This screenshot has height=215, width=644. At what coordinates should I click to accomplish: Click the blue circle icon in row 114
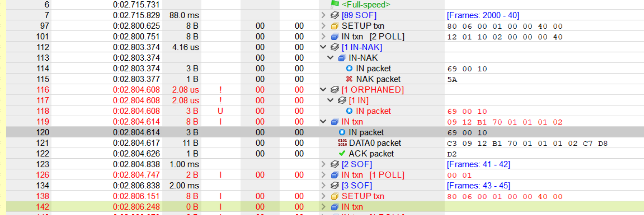(x=349, y=69)
